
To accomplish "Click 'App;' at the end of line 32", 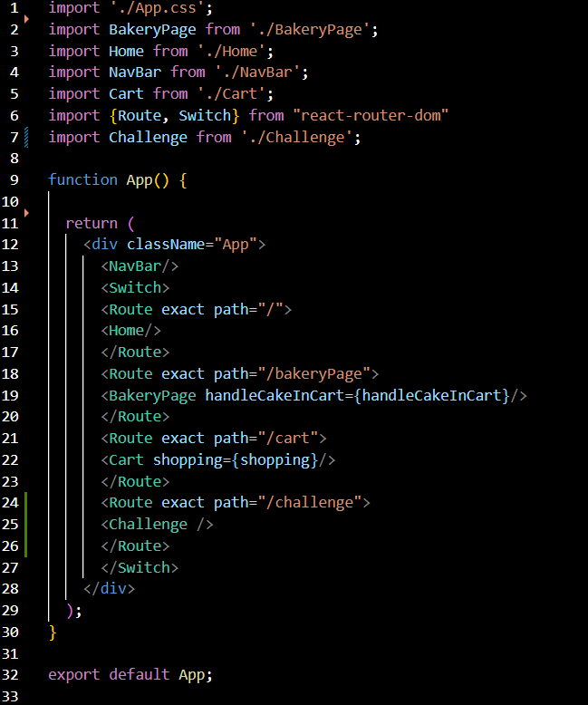I will pos(196,675).
